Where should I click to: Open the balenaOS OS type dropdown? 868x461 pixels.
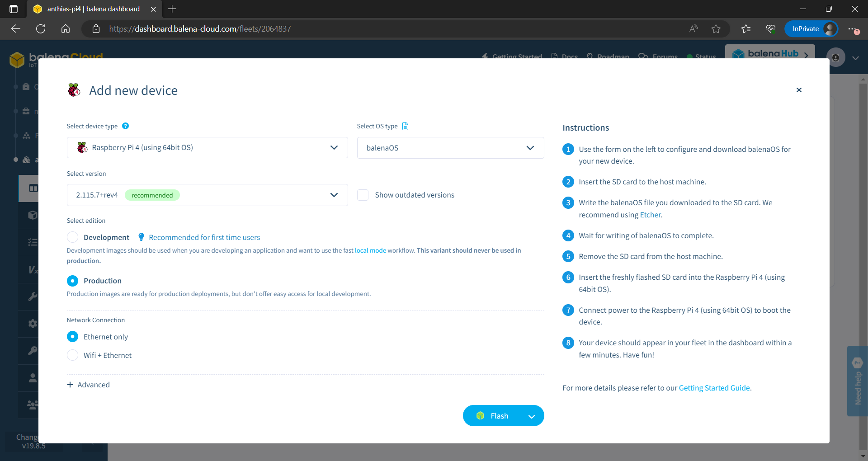click(x=450, y=148)
